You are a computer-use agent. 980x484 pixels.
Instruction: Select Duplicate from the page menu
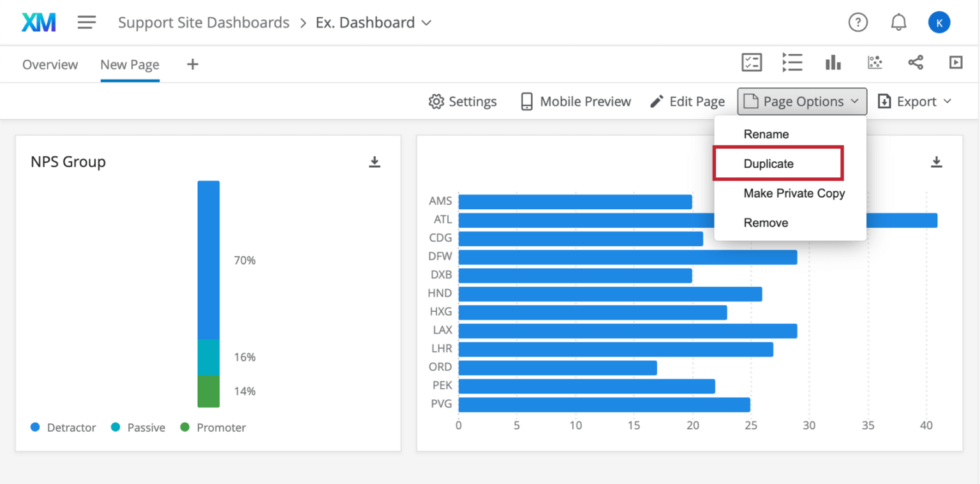768,163
